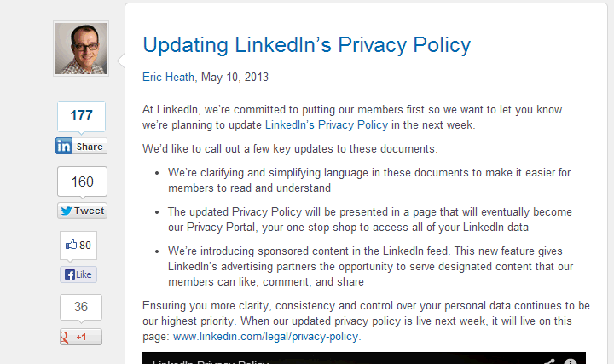Open the author profile photo
The width and height of the screenshot is (614, 364).
coord(82,49)
